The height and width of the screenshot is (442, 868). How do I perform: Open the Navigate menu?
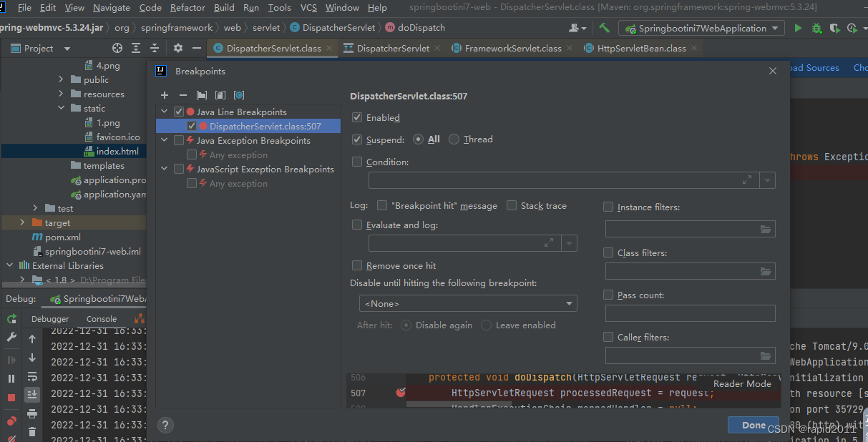(x=112, y=8)
